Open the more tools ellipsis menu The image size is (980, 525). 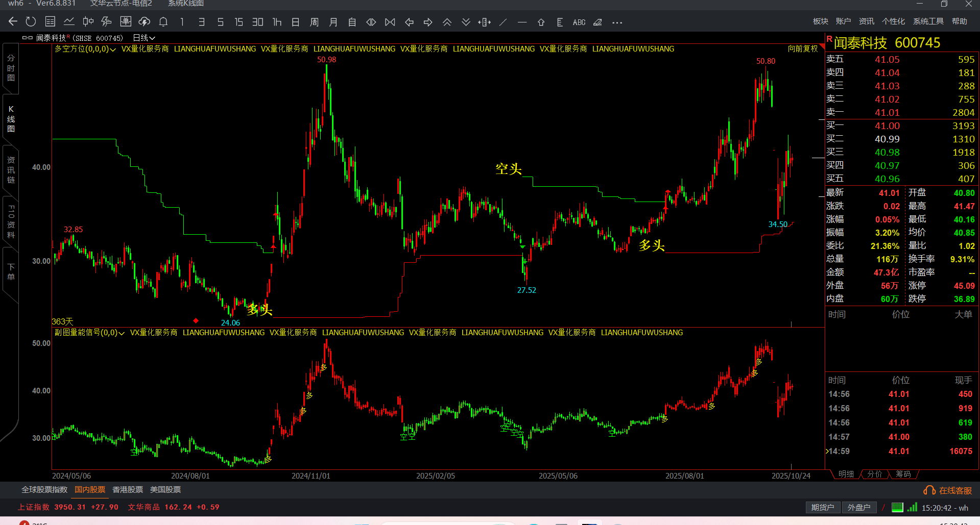[617, 22]
